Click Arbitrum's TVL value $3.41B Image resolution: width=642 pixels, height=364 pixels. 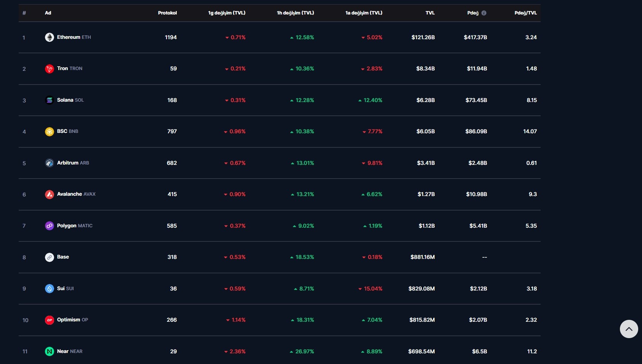click(x=426, y=163)
